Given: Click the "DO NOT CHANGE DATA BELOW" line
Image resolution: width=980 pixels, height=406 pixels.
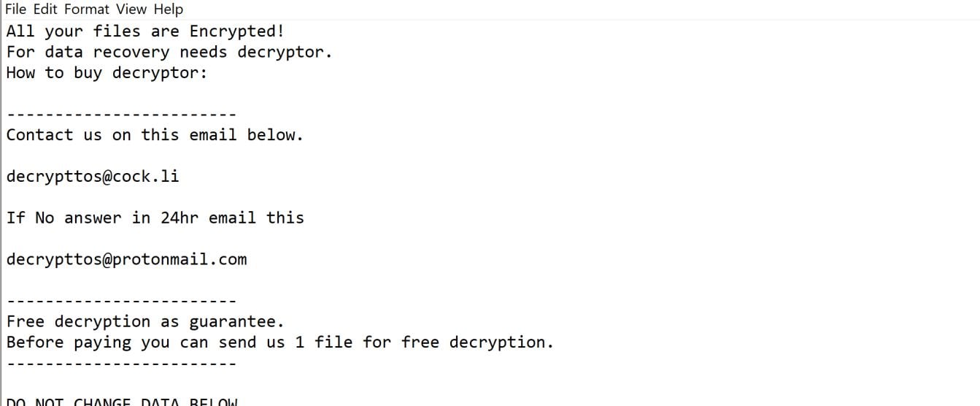Looking at the screenshot, I should point(122,402).
